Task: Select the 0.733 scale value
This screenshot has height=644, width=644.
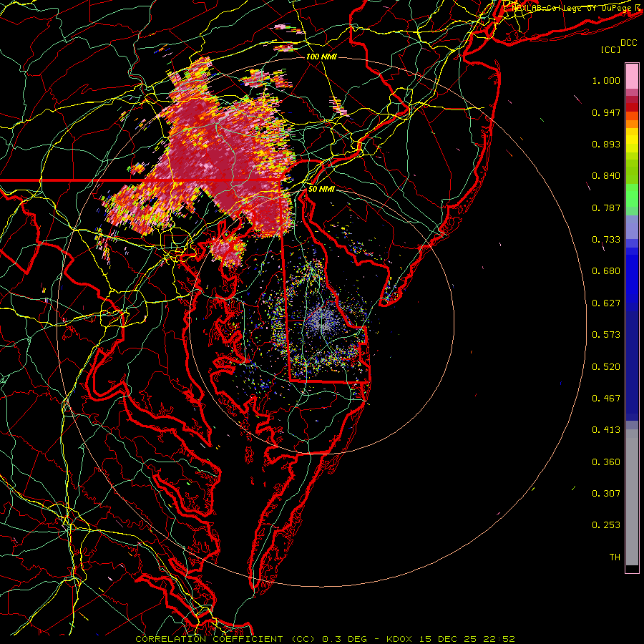Action: (606, 240)
